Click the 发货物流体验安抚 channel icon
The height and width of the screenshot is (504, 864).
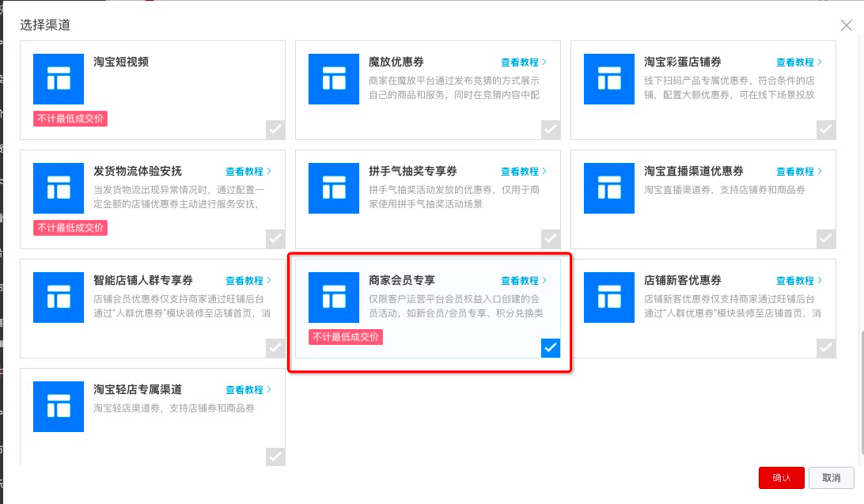click(59, 188)
